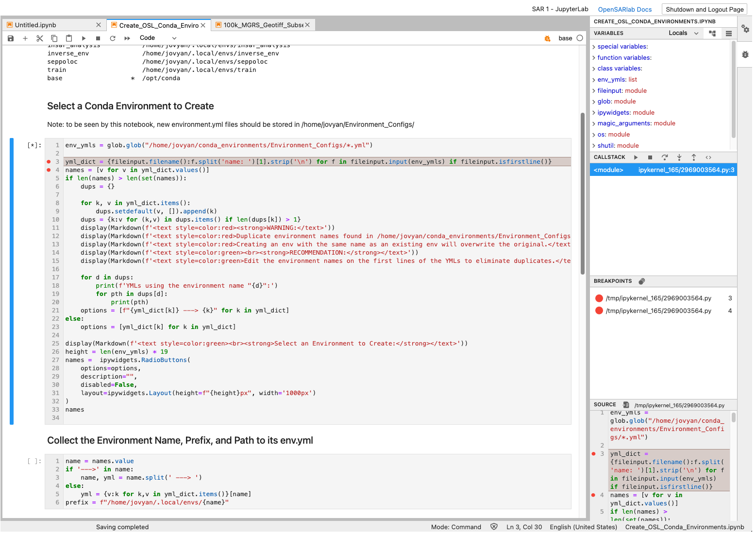Click the terminate icon in the Callstack panel
The height and width of the screenshot is (536, 756).
(650, 157)
